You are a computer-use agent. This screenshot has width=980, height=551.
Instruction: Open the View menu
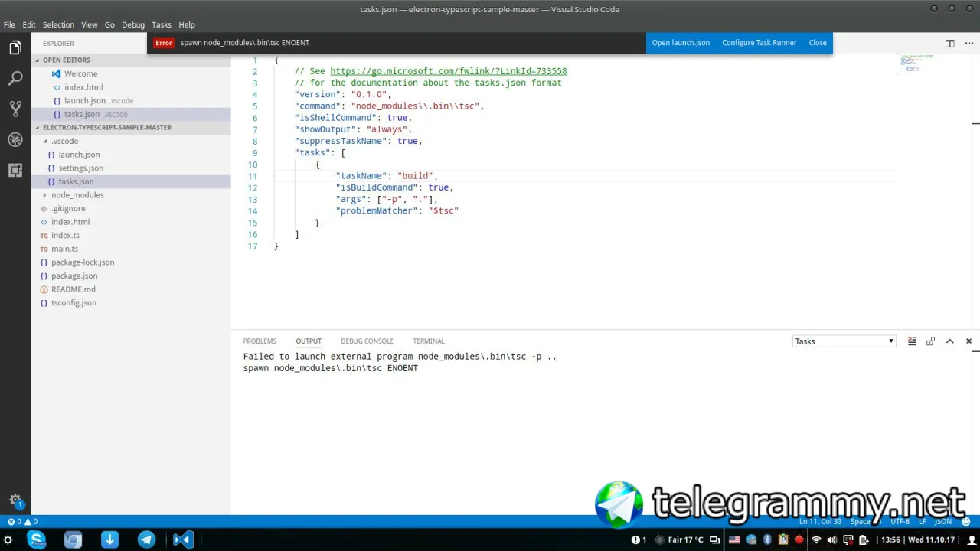pos(89,24)
